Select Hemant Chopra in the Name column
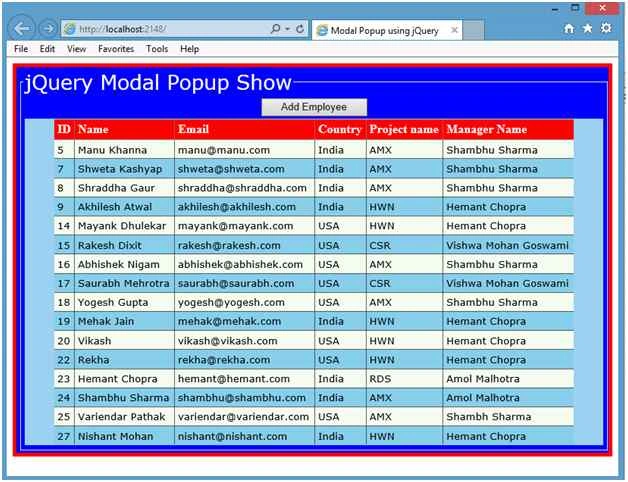628x482 pixels. tap(124, 379)
